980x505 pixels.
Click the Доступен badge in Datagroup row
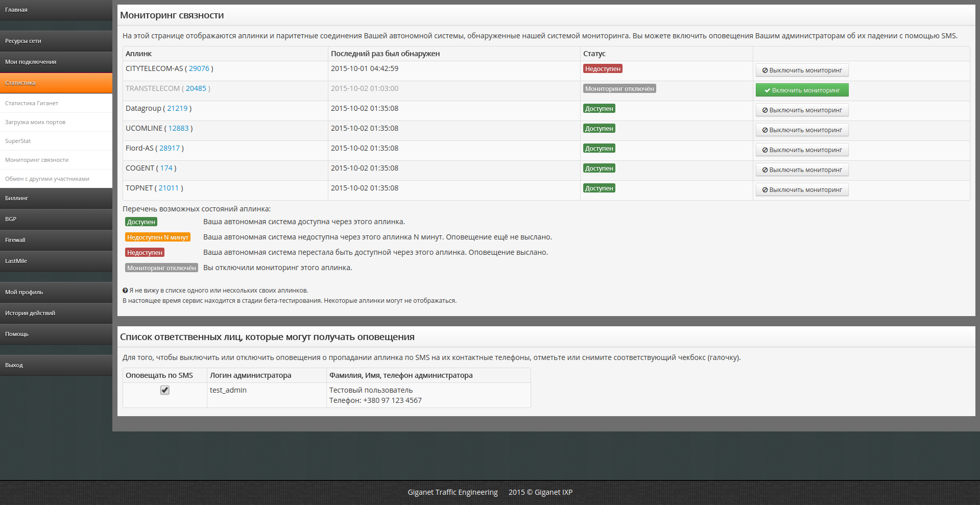(x=599, y=108)
